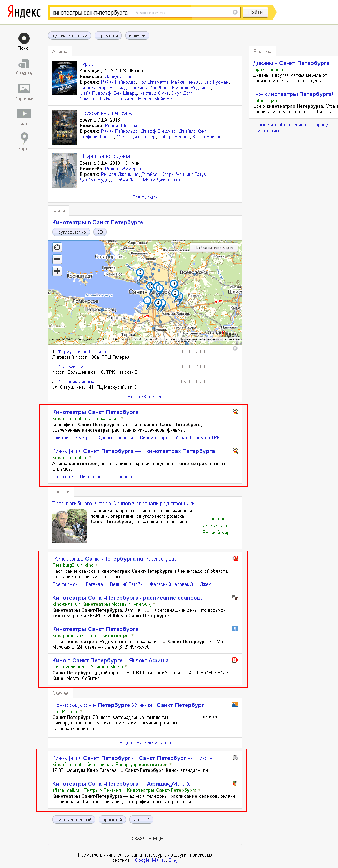
Task: Expand dropdown arrow next to 'По названию'
Action: (x=122, y=418)
